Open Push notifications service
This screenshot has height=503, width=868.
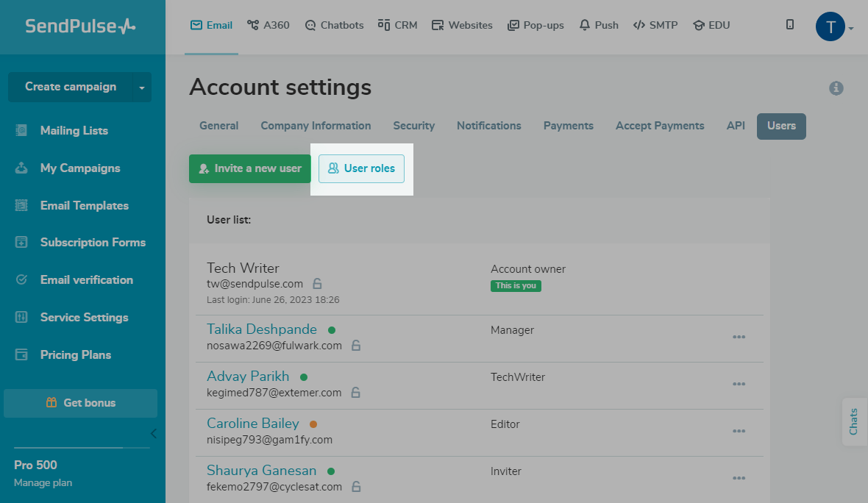pos(599,25)
